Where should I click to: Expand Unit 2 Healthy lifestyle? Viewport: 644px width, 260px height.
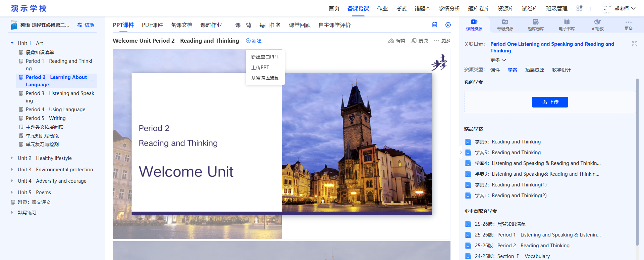tap(12, 158)
